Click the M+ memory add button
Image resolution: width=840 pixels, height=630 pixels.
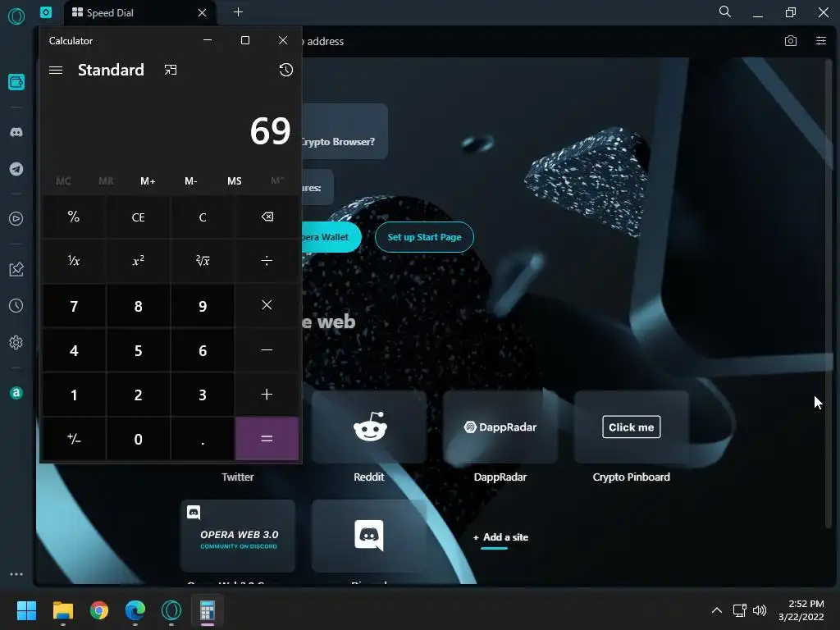tap(148, 181)
